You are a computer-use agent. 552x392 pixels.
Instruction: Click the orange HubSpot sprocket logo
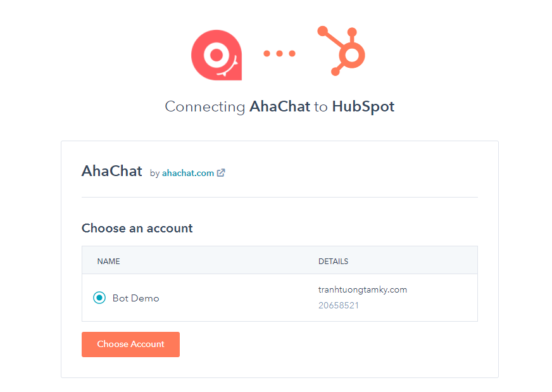(341, 51)
